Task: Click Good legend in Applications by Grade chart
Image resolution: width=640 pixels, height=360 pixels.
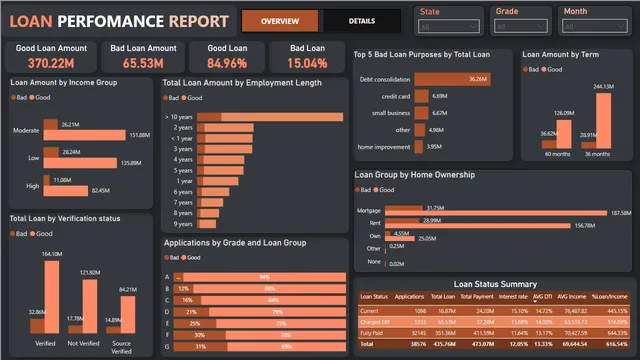Action: point(191,258)
